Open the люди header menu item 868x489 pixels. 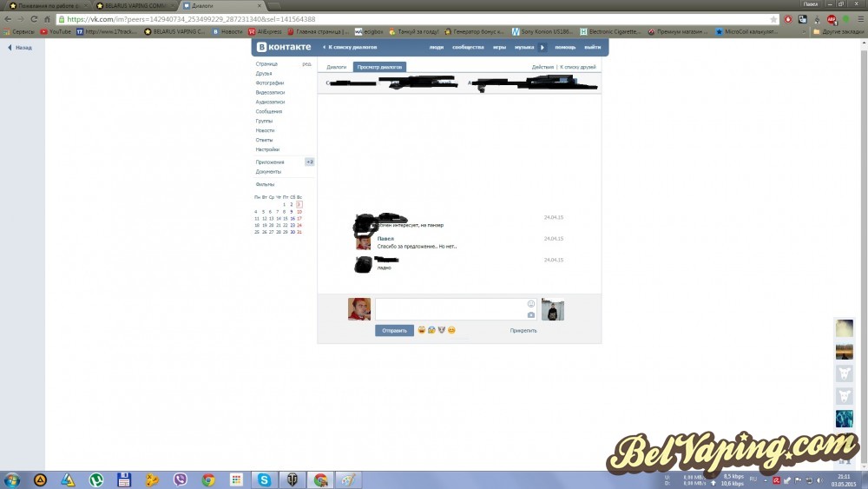click(437, 47)
